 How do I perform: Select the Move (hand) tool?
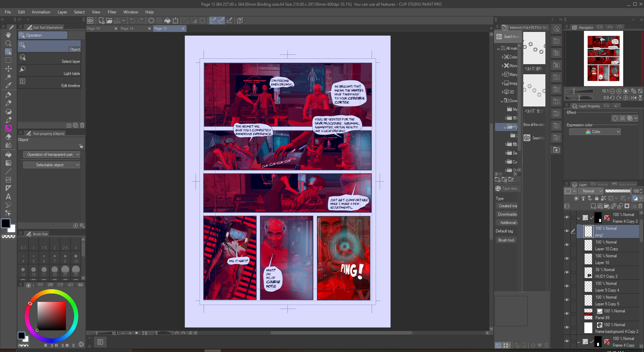(8, 35)
